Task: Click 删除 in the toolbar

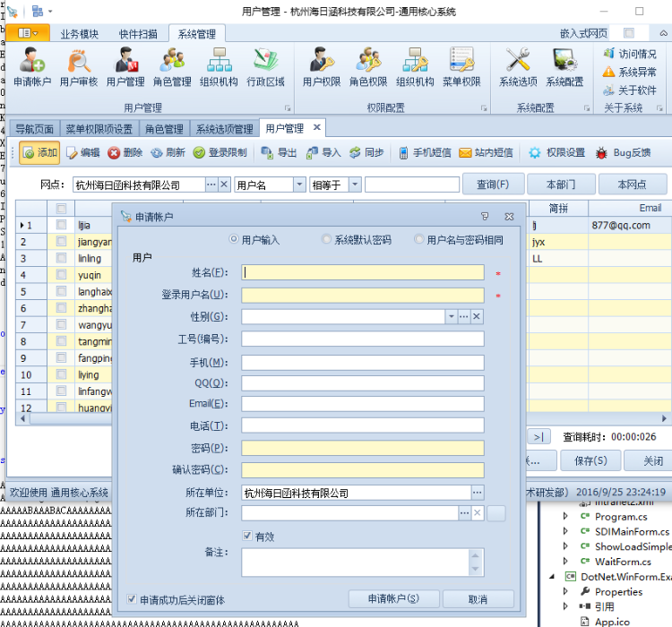Action: coord(125,152)
